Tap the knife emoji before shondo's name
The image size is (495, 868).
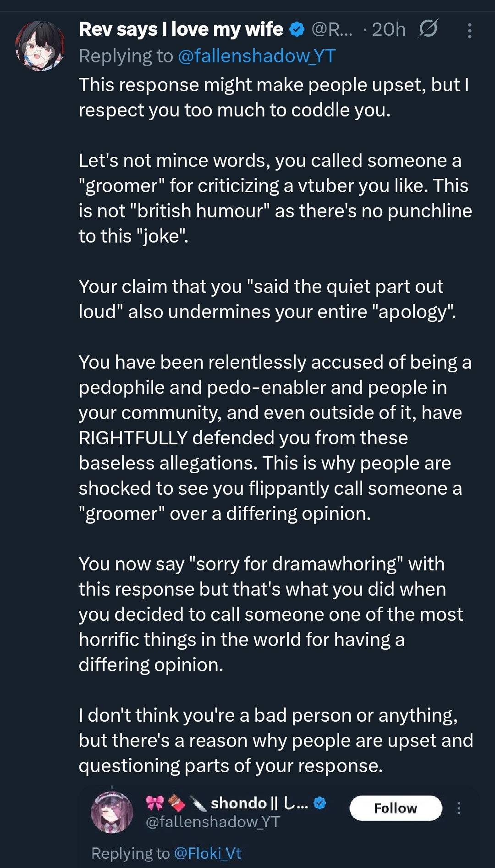point(198,803)
